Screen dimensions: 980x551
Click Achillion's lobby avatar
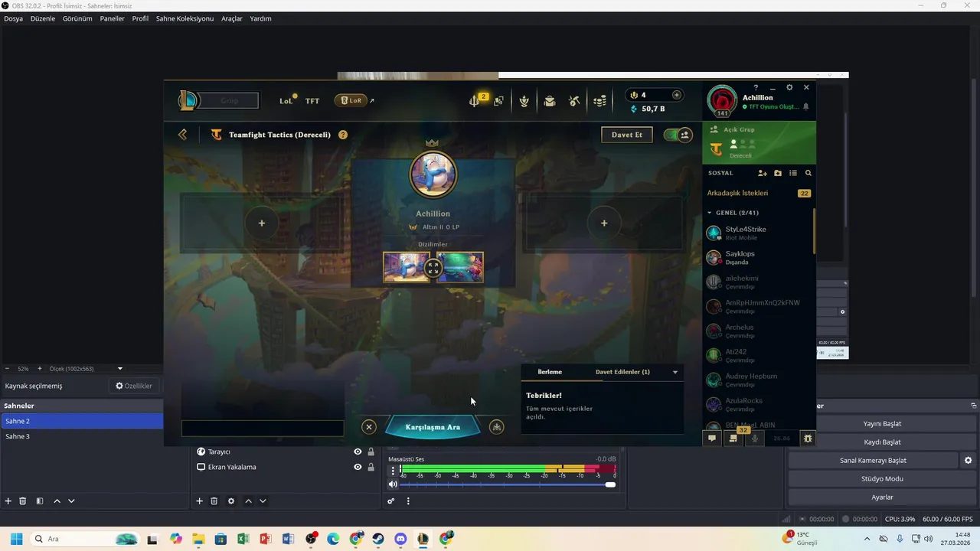(433, 174)
